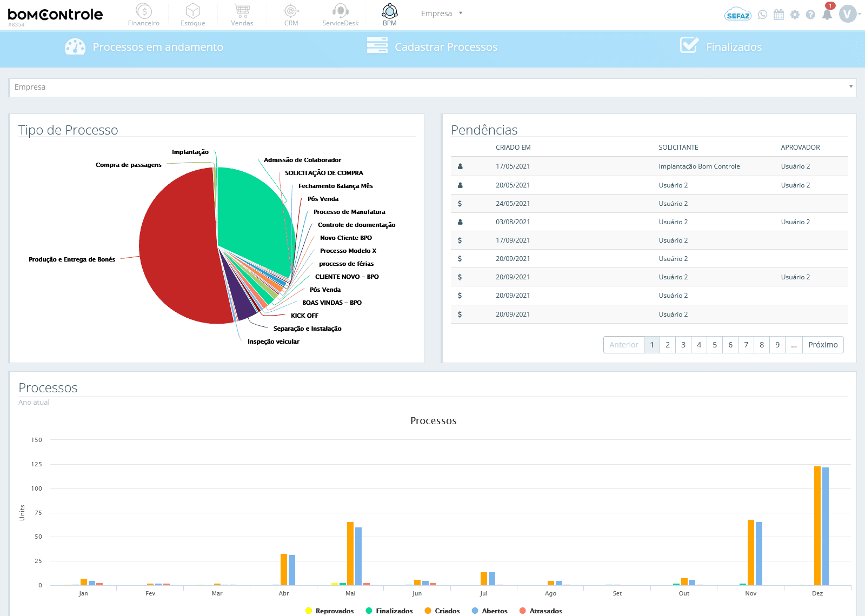This screenshot has width=865, height=616.
Task: Open the notifications bell icon
Action: (827, 15)
